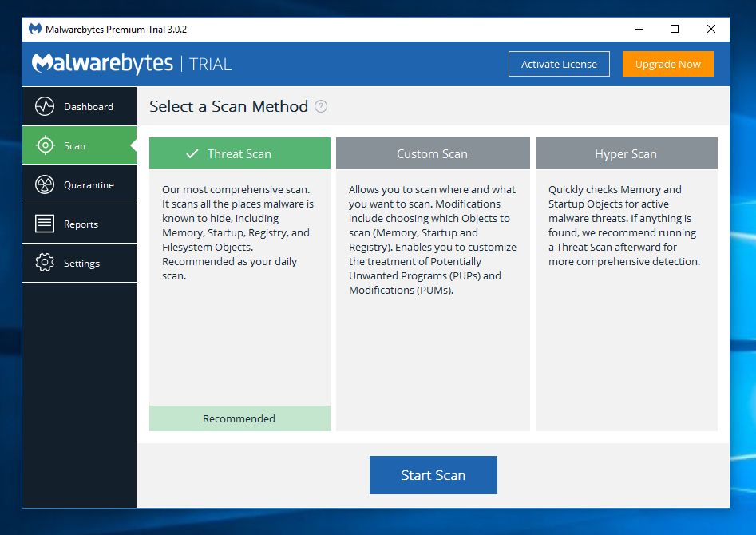This screenshot has width=756, height=535.
Task: Click the orange Upgrade Now button
Action: [x=667, y=64]
